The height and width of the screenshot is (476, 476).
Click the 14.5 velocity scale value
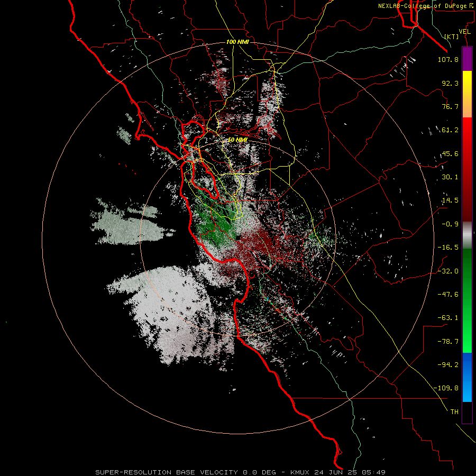(x=450, y=200)
